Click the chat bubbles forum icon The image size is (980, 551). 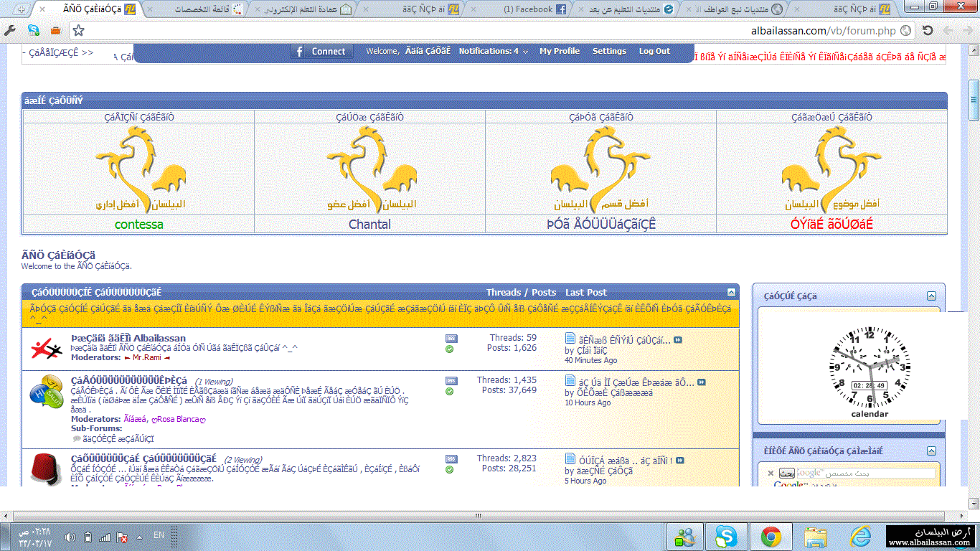click(x=47, y=393)
